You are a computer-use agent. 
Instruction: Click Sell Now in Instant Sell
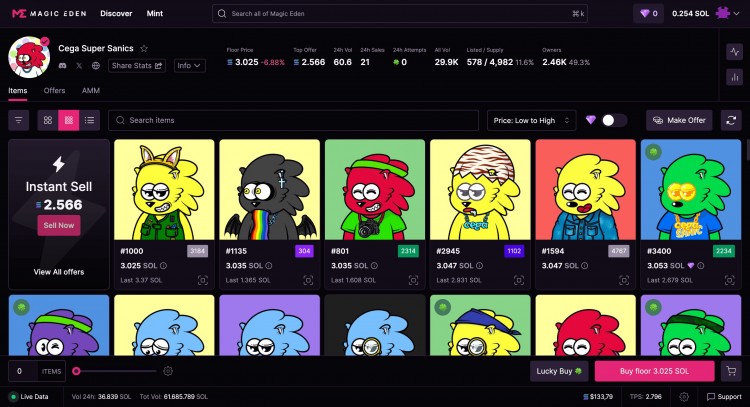coord(59,225)
